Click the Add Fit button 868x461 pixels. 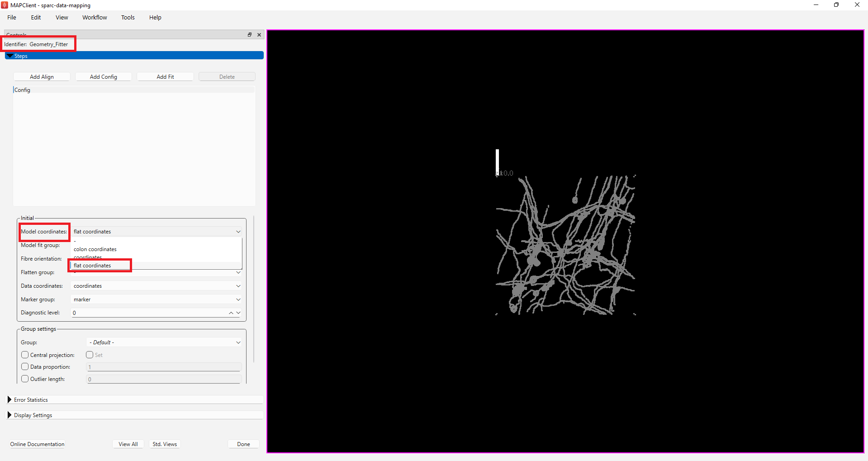(165, 77)
